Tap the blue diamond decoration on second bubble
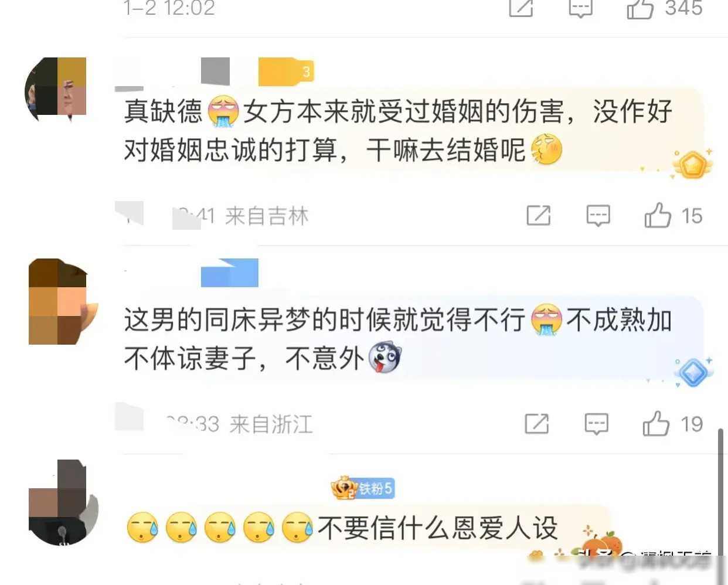This screenshot has width=728, height=585. tap(693, 372)
